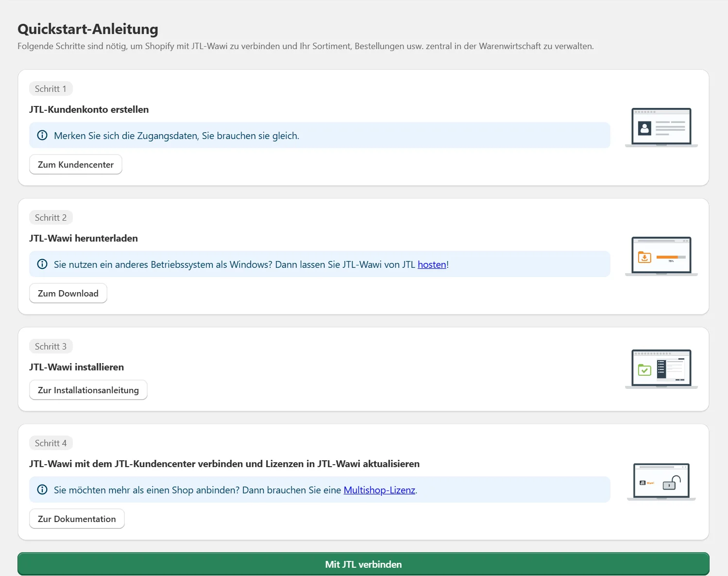Follow the hosten link

pyautogui.click(x=432, y=264)
